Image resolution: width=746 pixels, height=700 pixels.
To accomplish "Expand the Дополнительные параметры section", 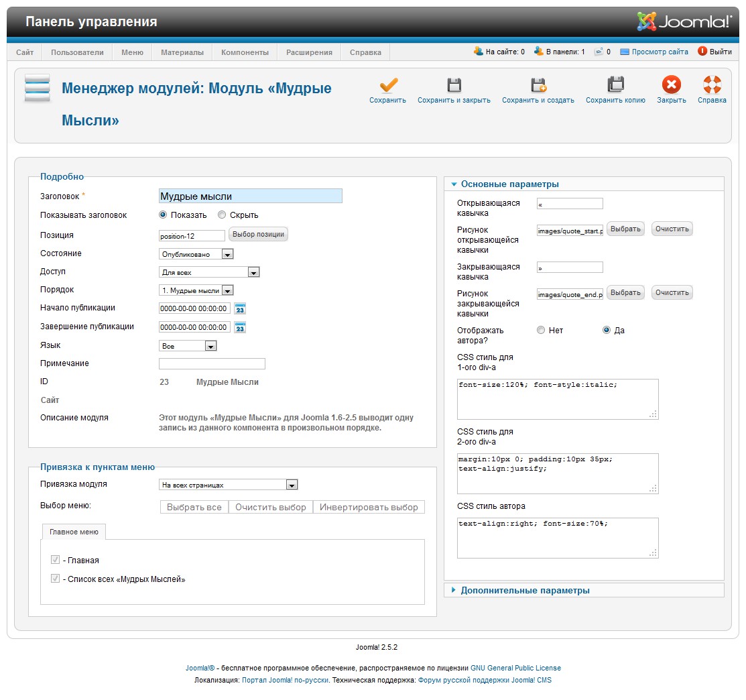I will pos(525,591).
